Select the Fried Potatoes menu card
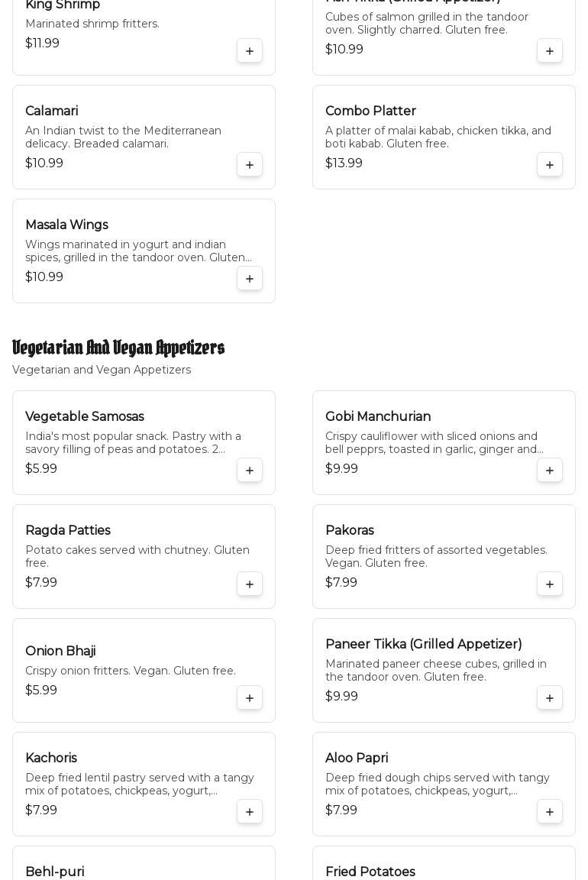 click(370, 872)
